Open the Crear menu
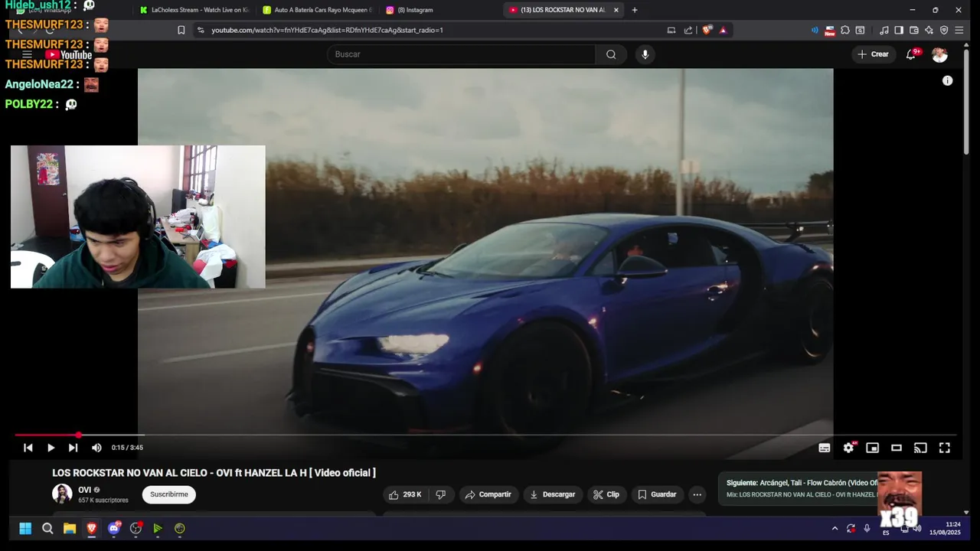 (x=874, y=54)
